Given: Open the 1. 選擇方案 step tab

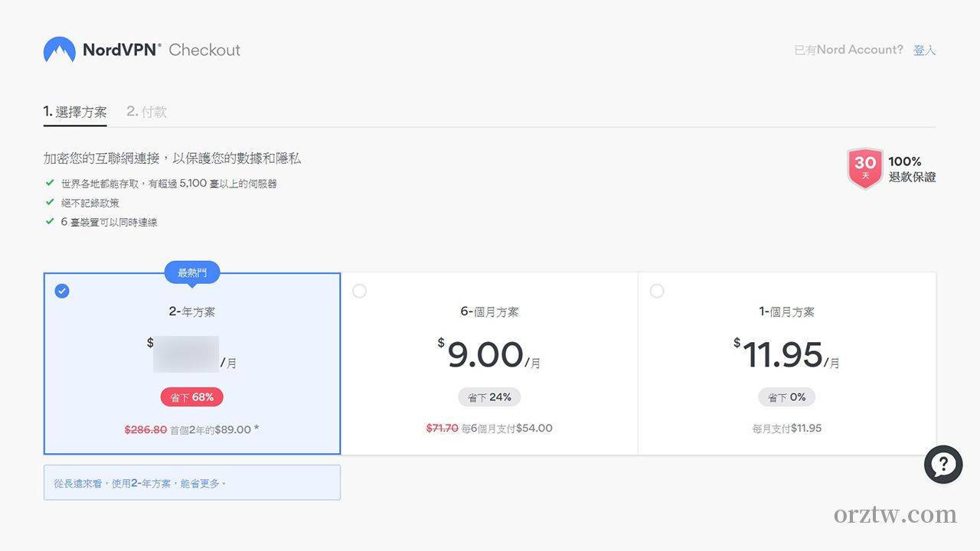Looking at the screenshot, I should click(75, 112).
